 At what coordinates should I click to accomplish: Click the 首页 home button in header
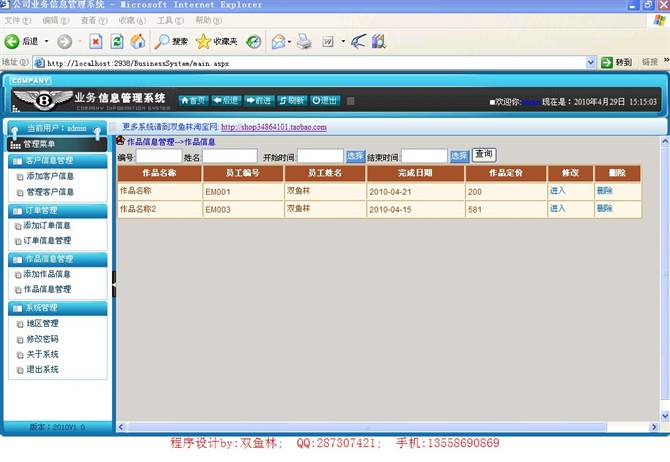click(193, 100)
